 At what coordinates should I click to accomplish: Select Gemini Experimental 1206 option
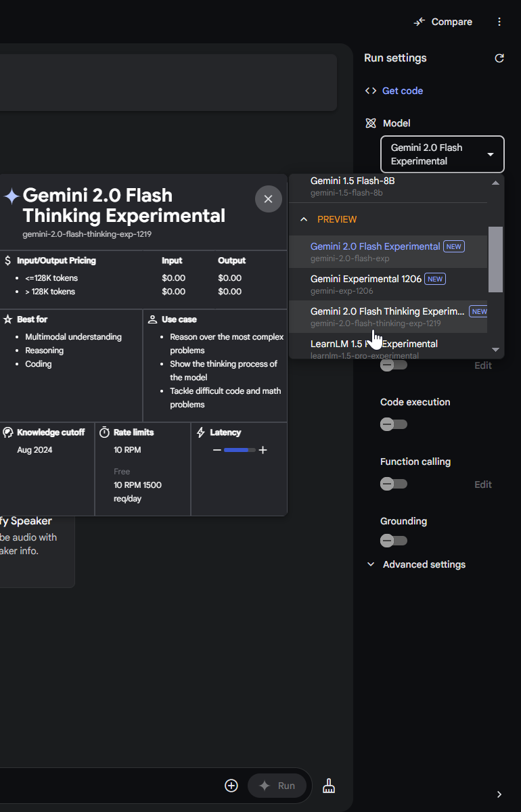tap(388, 284)
